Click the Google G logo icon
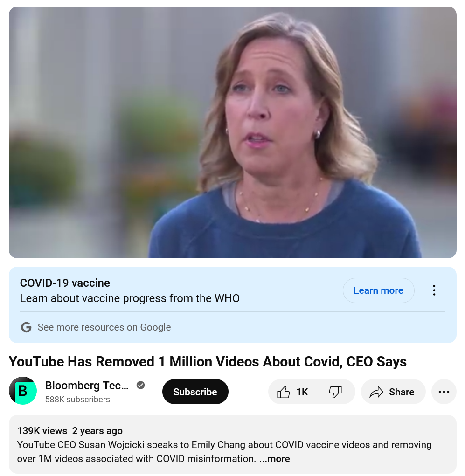The image size is (465, 476). (x=26, y=327)
